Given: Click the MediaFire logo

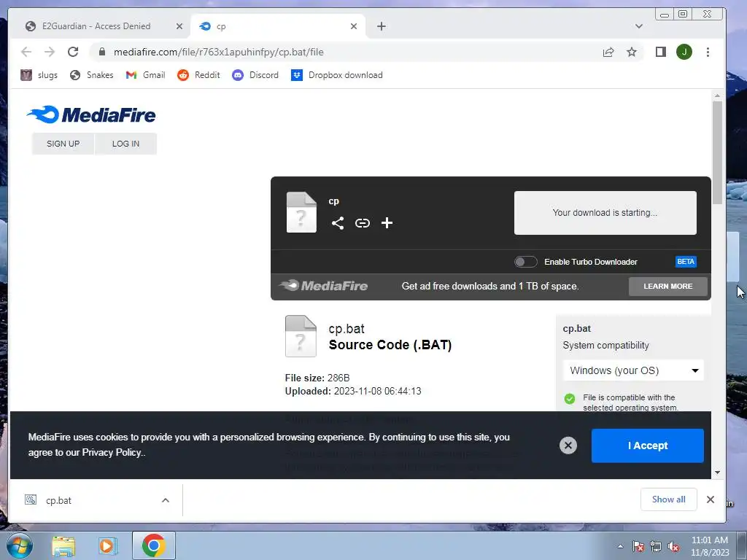Looking at the screenshot, I should [x=91, y=114].
